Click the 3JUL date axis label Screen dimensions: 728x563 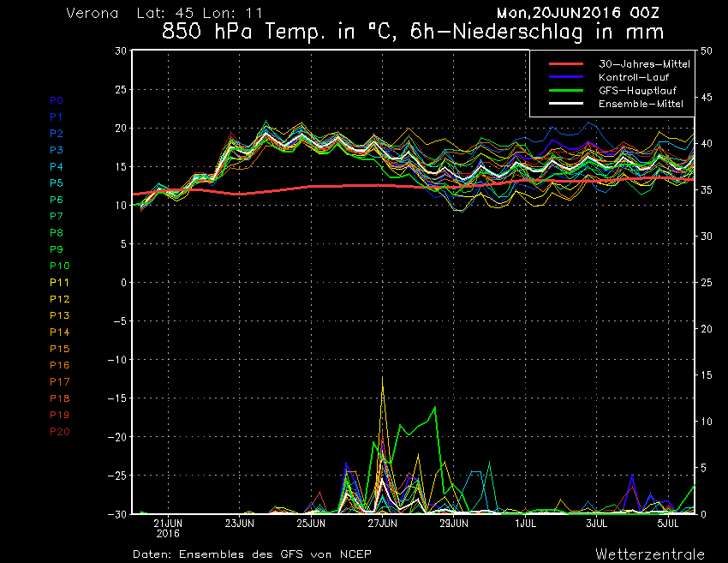tap(597, 524)
